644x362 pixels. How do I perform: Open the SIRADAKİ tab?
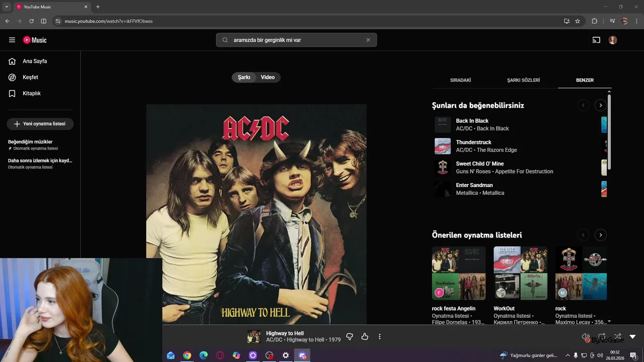(460, 80)
